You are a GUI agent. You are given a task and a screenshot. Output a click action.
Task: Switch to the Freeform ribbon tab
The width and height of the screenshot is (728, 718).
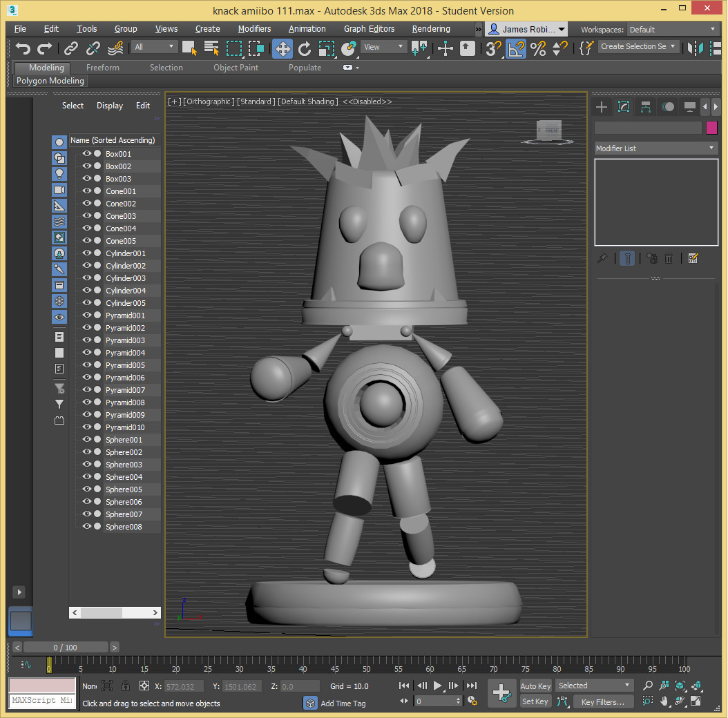coord(102,67)
